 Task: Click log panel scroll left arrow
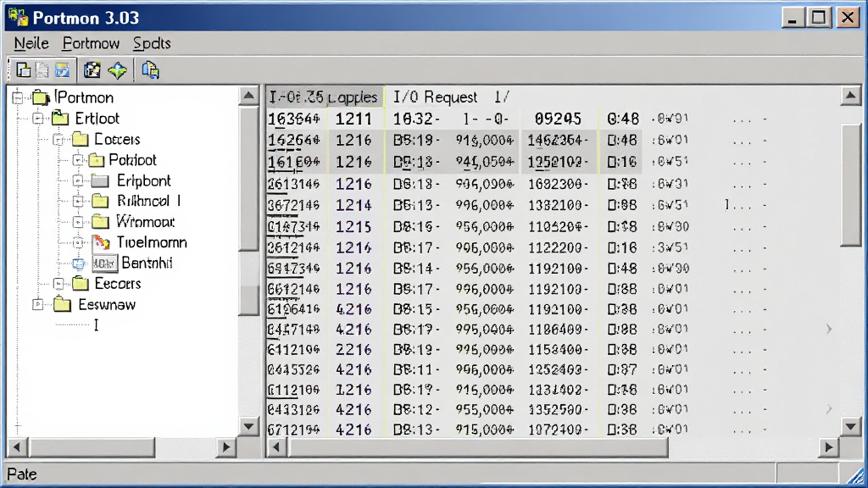(x=276, y=447)
